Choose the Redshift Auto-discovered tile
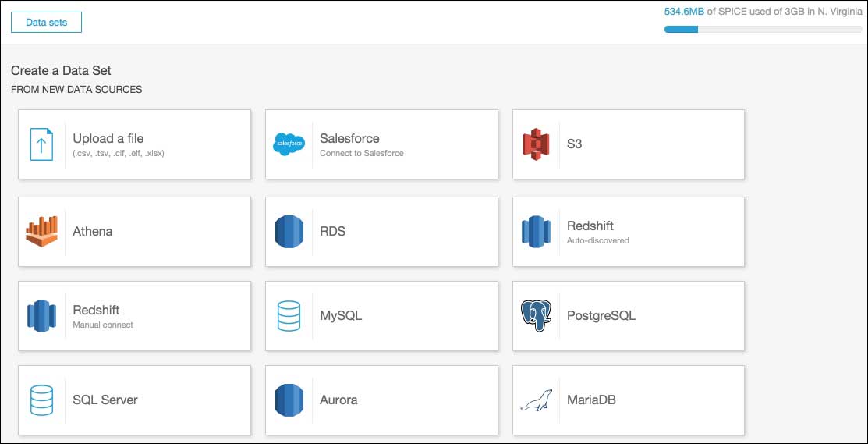Image resolution: width=868 pixels, height=444 pixels. (629, 232)
